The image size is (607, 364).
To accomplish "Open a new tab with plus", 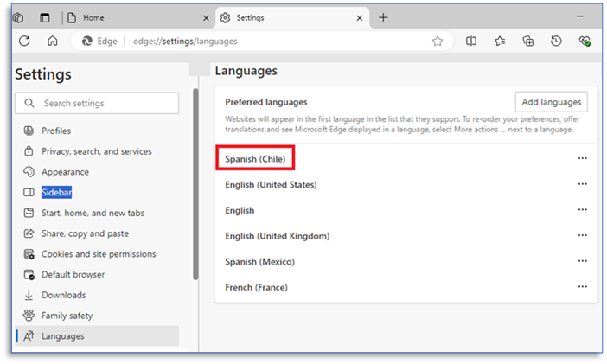I will pos(383,17).
